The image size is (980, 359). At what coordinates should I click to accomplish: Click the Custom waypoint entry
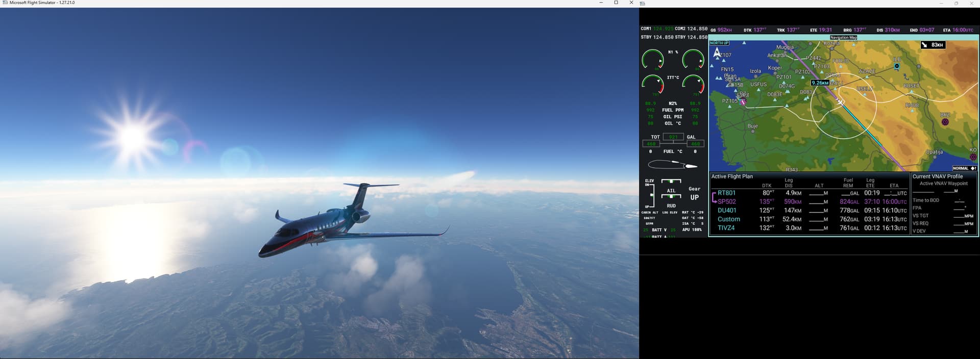click(x=728, y=219)
